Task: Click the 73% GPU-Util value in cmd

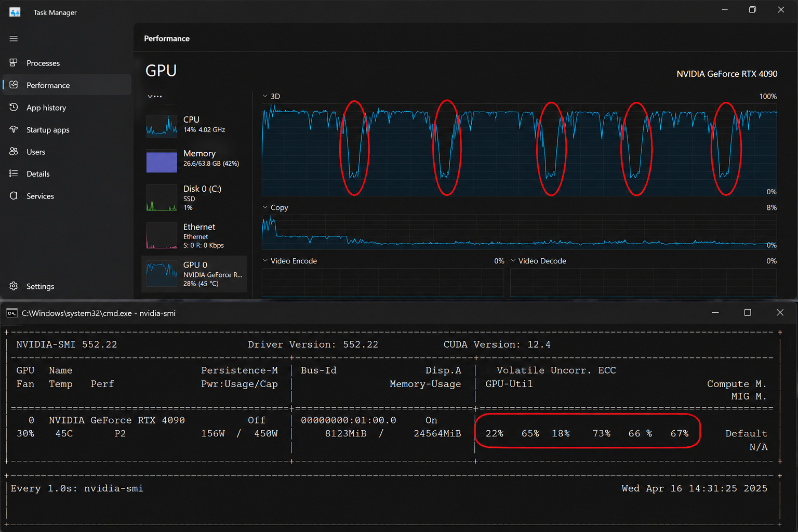Action: click(x=602, y=433)
